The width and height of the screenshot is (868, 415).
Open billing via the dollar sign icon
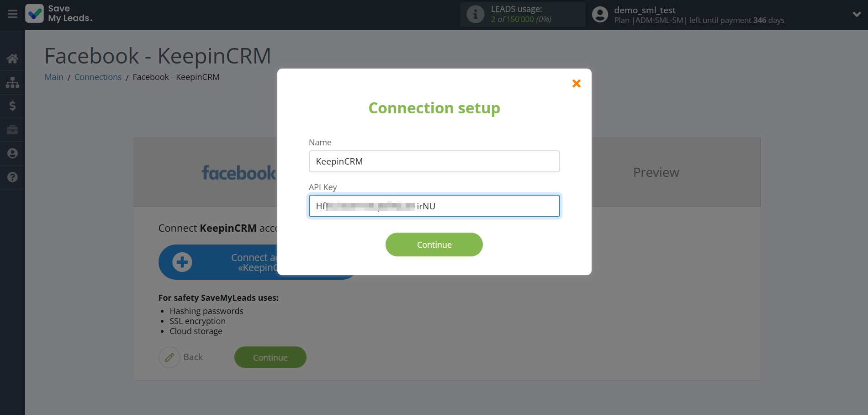12,106
